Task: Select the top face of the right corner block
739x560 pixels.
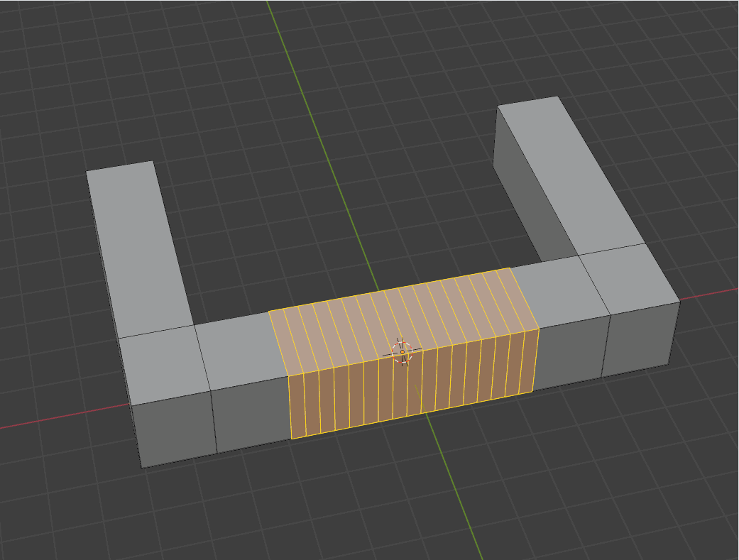Action: (629, 278)
